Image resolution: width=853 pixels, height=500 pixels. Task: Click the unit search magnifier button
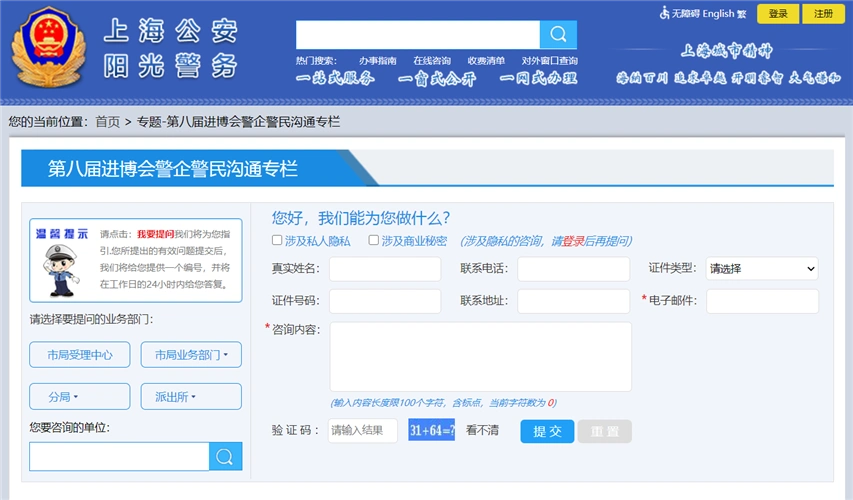coord(225,456)
